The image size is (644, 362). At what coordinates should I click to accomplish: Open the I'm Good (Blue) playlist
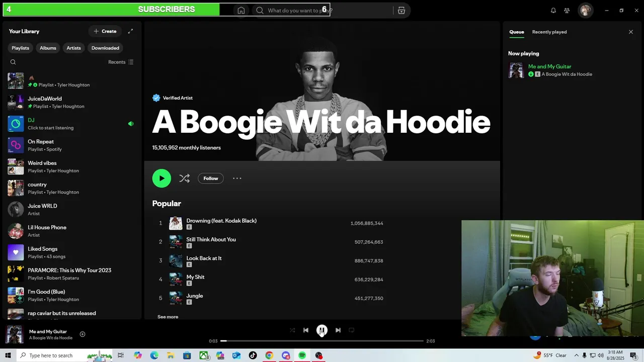pos(71,295)
